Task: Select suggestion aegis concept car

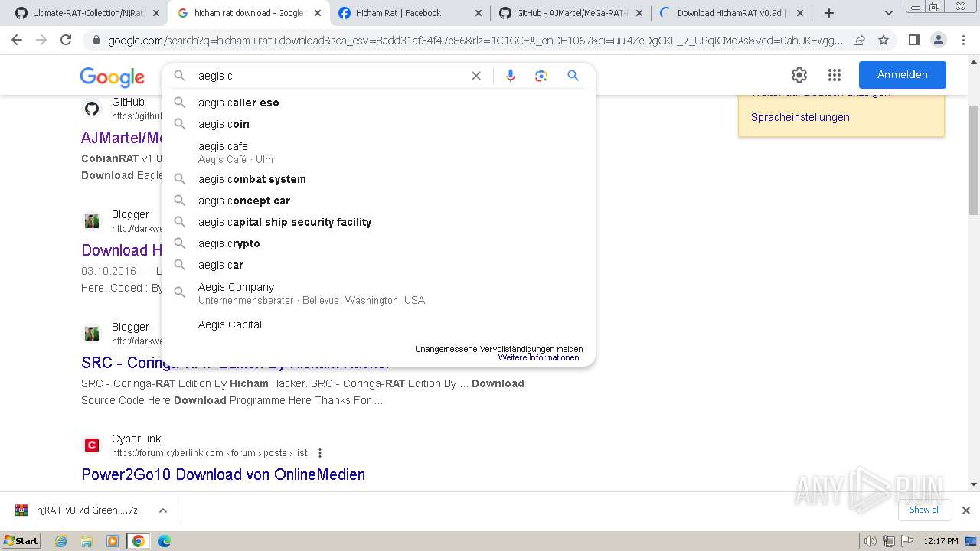Action: click(378, 201)
